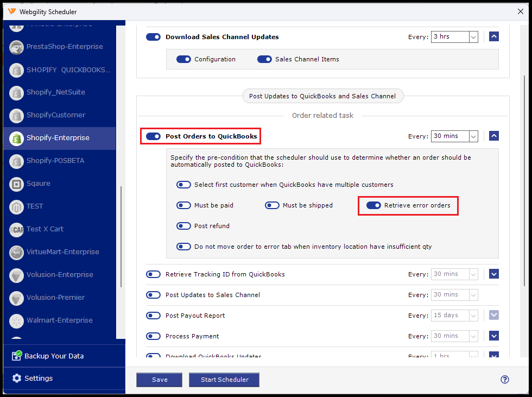Open help via the question mark icon

[x=504, y=380]
